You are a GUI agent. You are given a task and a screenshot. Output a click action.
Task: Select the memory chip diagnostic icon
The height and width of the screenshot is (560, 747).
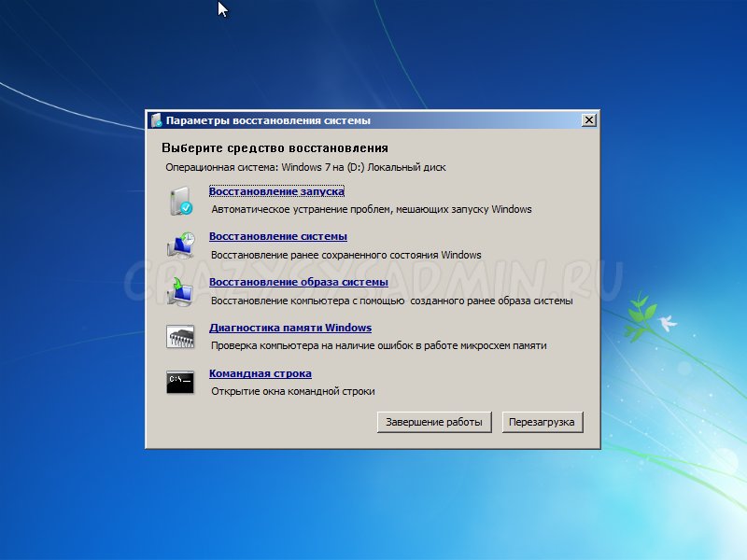point(180,336)
